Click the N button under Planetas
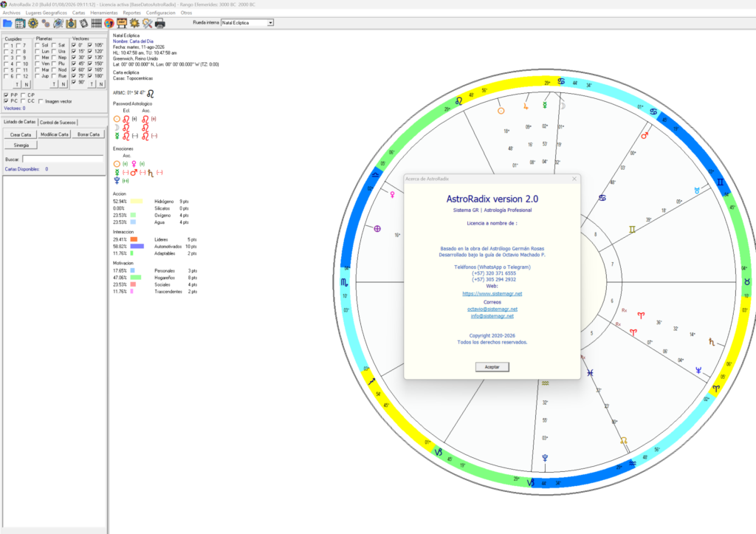This screenshot has width=756, height=534. [63, 84]
